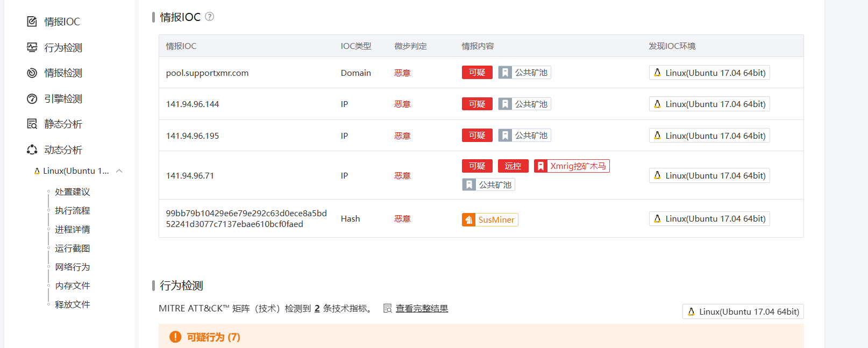Click penguin icon in Hash row environment tag
Image resolution: width=868 pixels, height=348 pixels.
point(657,218)
